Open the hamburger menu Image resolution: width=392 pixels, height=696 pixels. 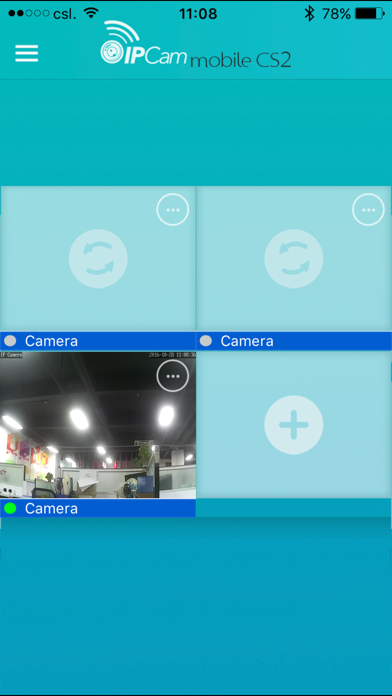(27, 54)
